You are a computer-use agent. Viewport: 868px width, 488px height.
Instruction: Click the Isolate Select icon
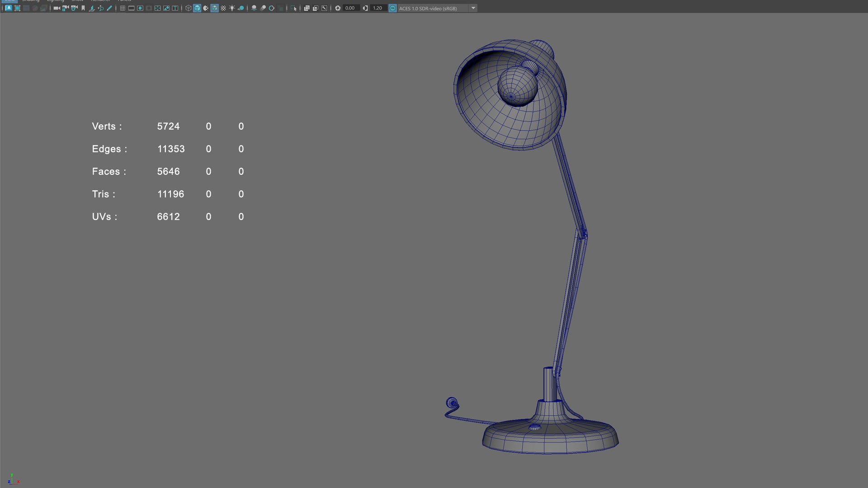294,8
